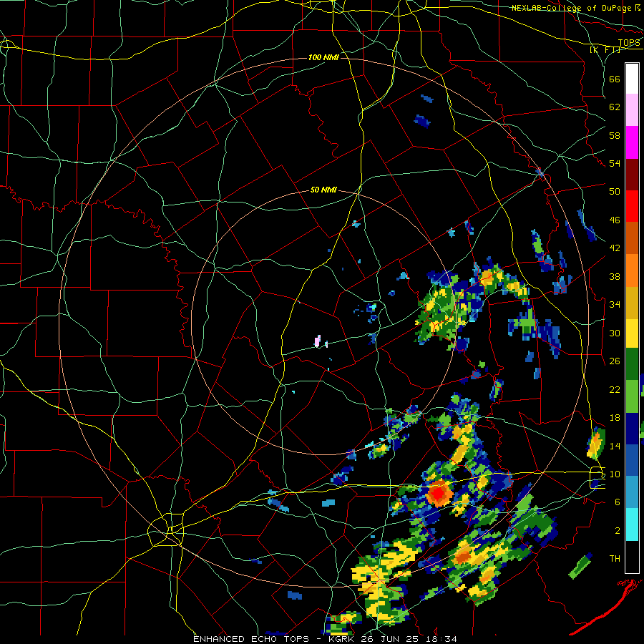Click the "50 NMI" range ring label

pyautogui.click(x=323, y=190)
